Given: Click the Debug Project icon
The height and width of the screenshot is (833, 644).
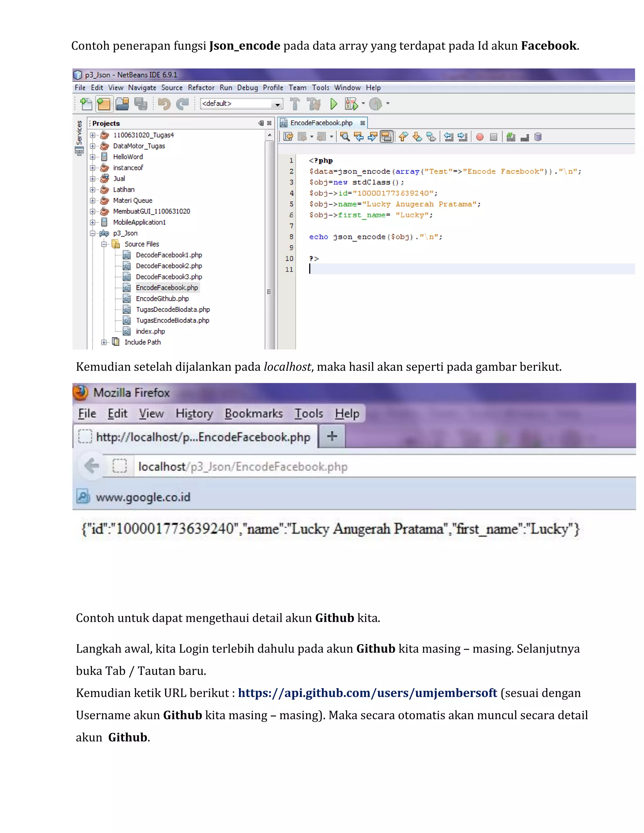Looking at the screenshot, I should (x=351, y=104).
